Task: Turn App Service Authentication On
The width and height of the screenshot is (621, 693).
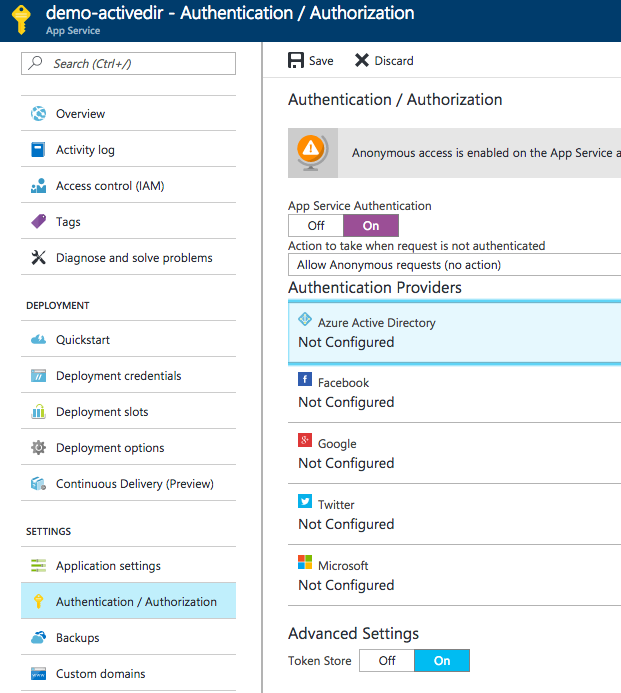Action: click(x=371, y=225)
